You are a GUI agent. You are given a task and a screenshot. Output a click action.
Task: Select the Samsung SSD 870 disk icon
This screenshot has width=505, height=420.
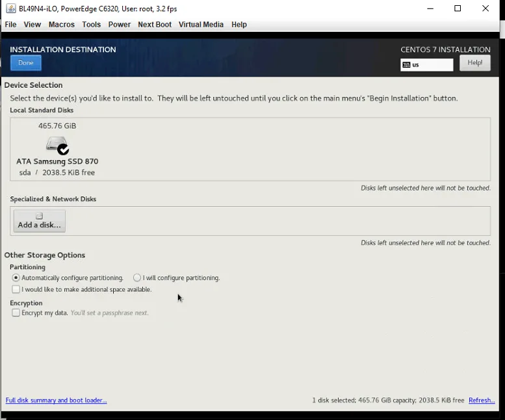click(57, 145)
